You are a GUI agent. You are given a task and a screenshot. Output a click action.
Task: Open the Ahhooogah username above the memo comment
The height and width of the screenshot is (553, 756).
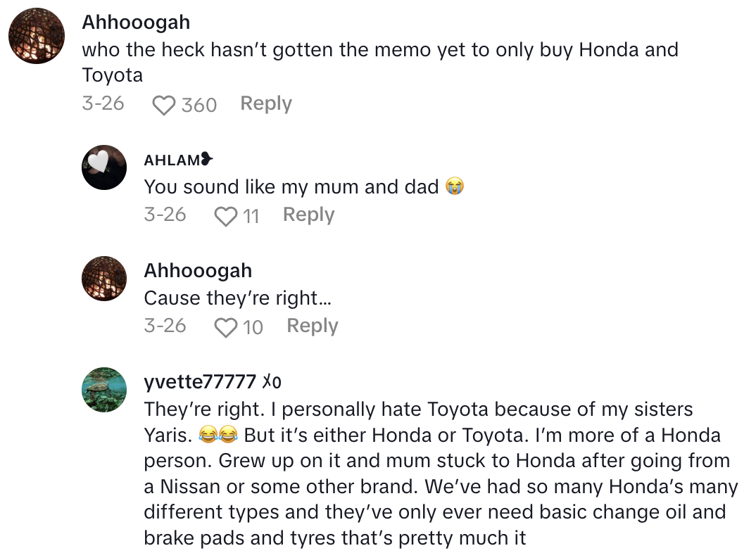pyautogui.click(x=136, y=22)
